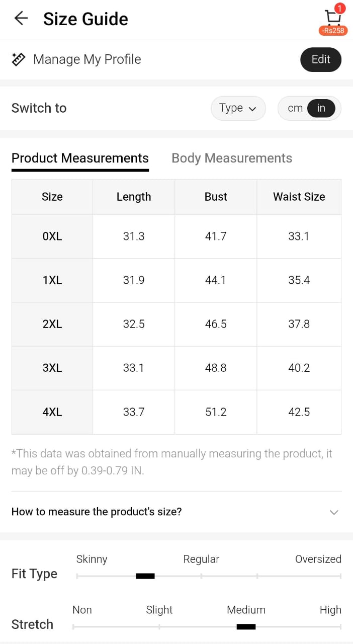Tap the -Rs258 discount badge

tap(333, 31)
